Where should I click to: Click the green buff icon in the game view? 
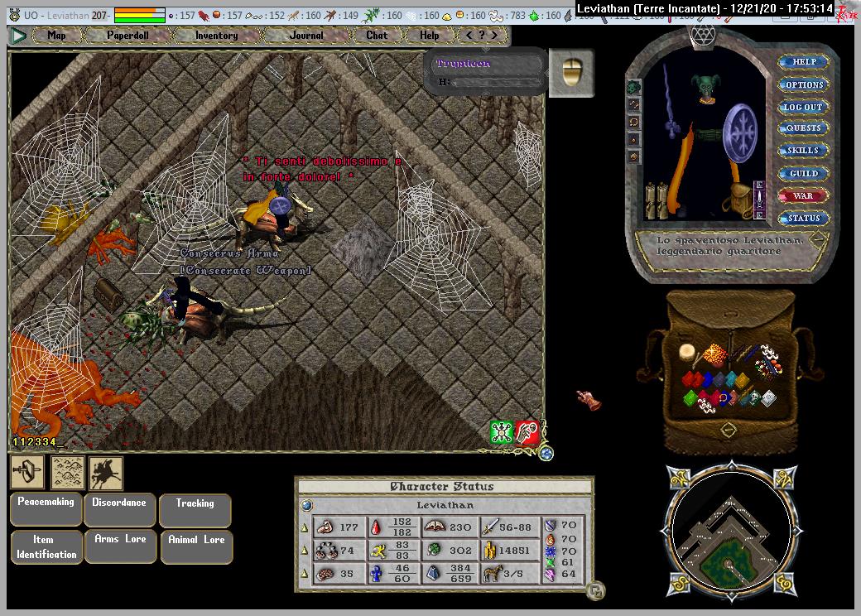[502, 433]
